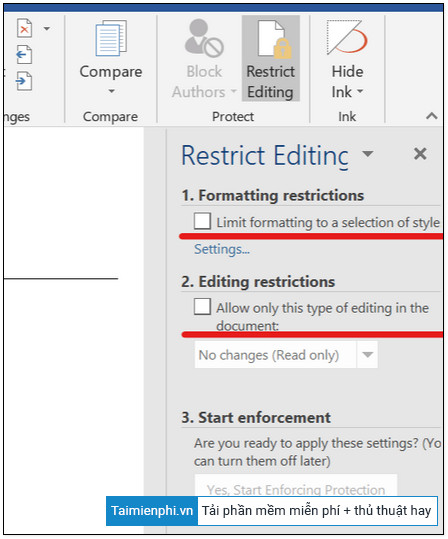Screen dimensions: 448x539
Task: Go to Previous change icon
Action: [24, 54]
